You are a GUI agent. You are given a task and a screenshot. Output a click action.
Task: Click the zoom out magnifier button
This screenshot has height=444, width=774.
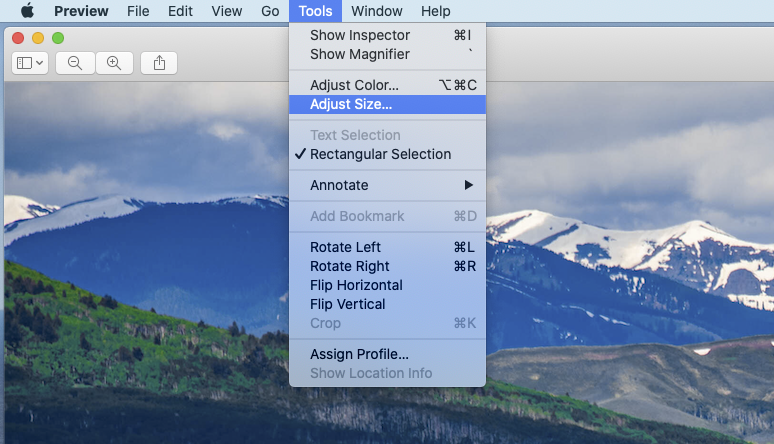75,63
